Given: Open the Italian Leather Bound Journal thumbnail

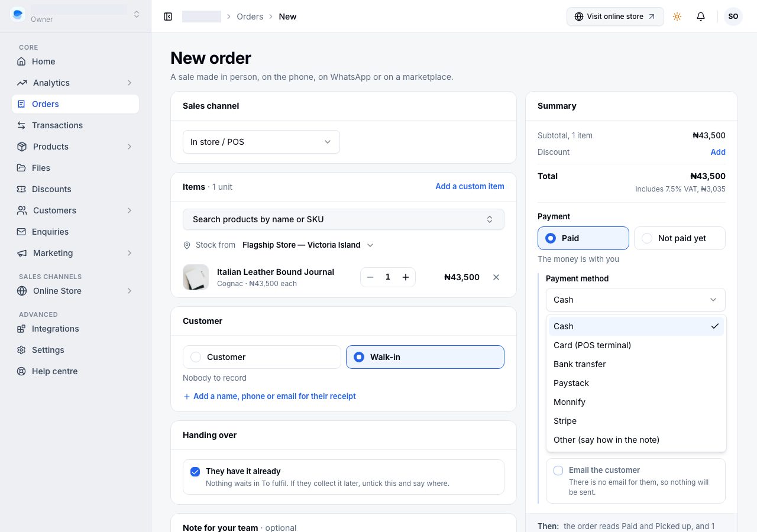Looking at the screenshot, I should (196, 277).
